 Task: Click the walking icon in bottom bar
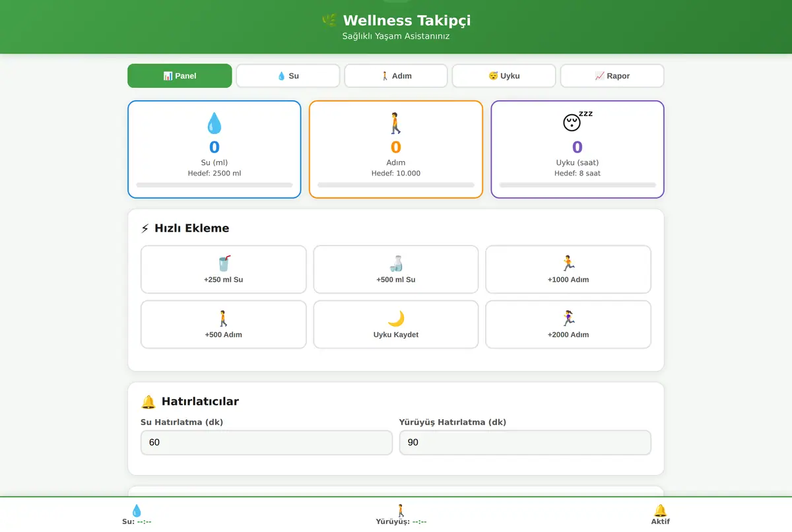tap(401, 510)
